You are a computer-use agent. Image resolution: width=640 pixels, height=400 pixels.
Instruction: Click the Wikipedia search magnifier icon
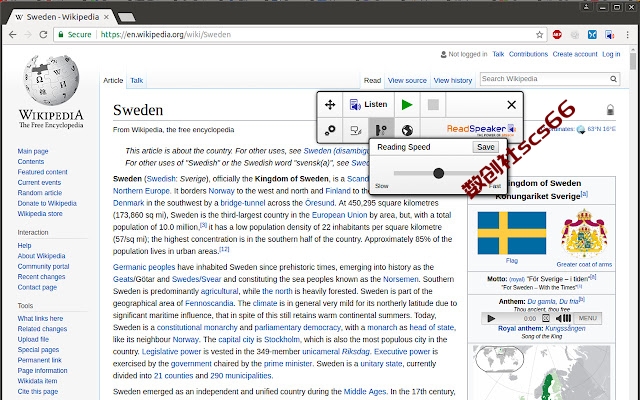point(613,79)
